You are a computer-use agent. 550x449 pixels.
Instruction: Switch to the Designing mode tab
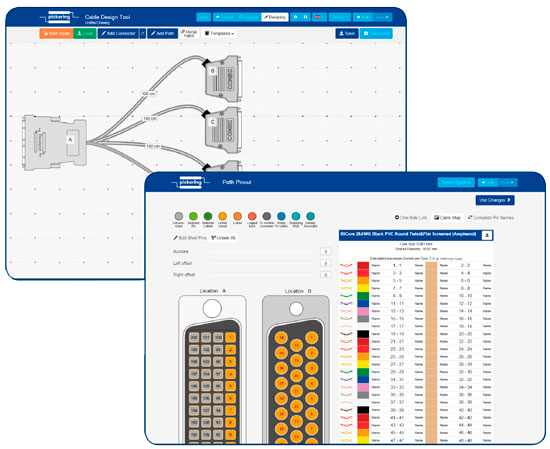click(275, 17)
